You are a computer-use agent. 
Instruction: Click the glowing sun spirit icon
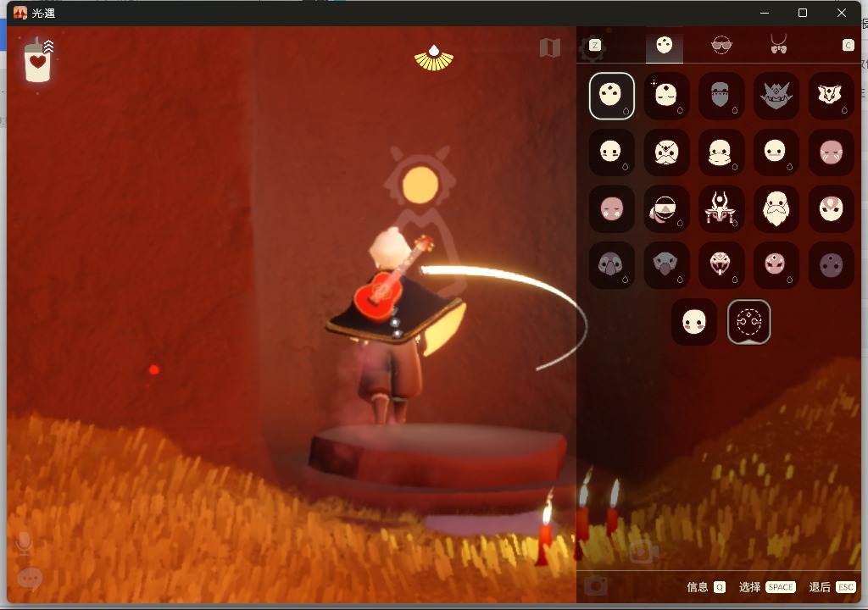click(x=420, y=185)
